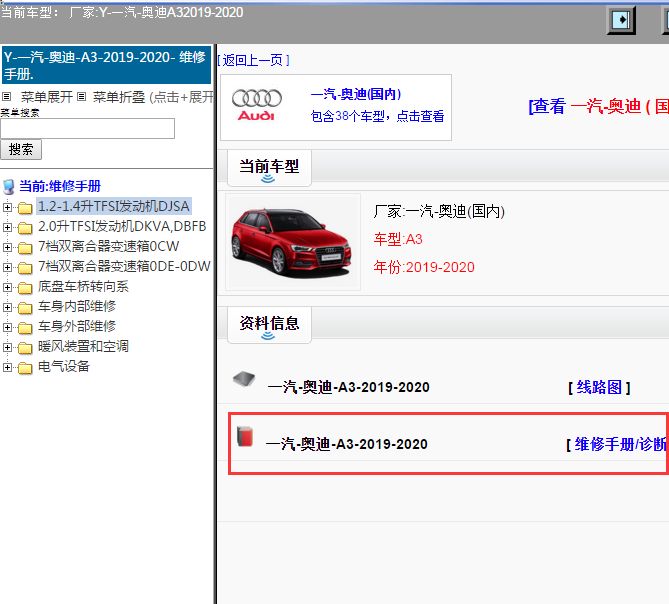Click the folder icon for 7档双离合器变速箱0DE-0DW
The width and height of the screenshot is (669, 604).
25,268
